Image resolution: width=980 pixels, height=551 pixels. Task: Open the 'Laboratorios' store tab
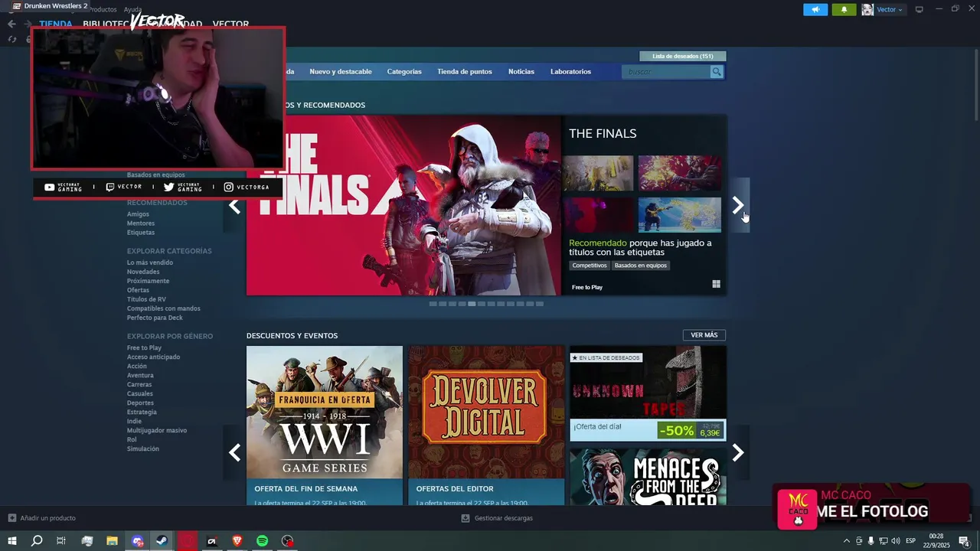pyautogui.click(x=570, y=72)
